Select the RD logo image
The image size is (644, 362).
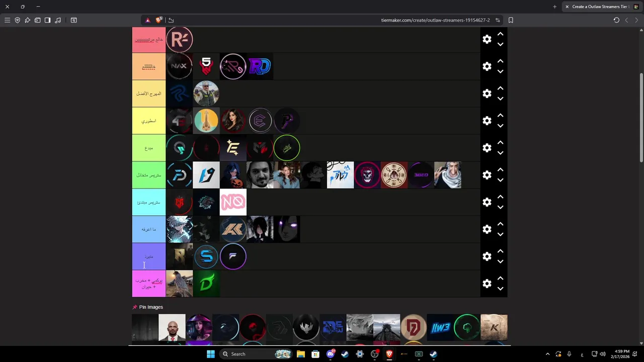tap(260, 66)
